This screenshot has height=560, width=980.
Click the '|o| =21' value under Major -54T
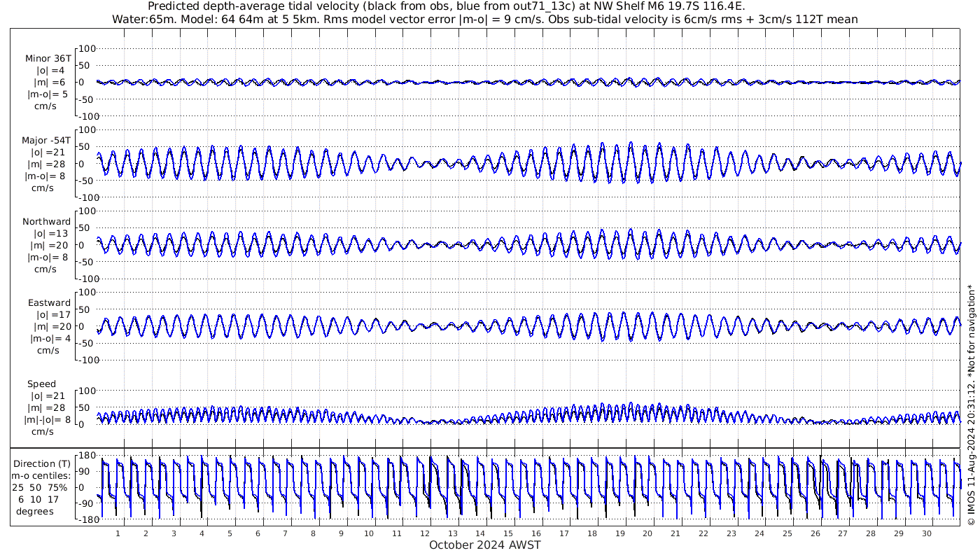48,153
